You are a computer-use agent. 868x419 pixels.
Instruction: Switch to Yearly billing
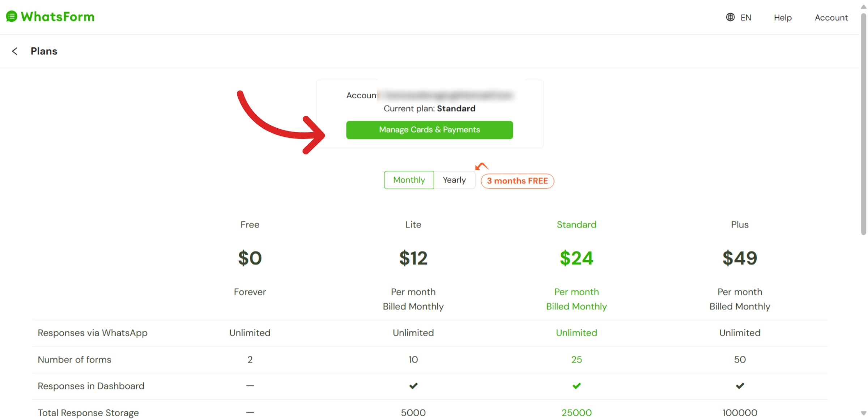tap(454, 180)
